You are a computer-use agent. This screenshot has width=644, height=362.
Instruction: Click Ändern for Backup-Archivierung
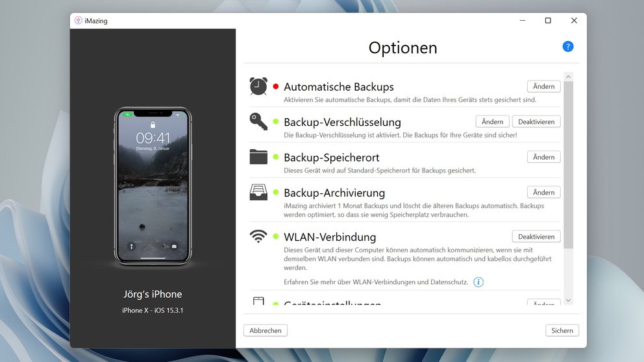point(544,192)
